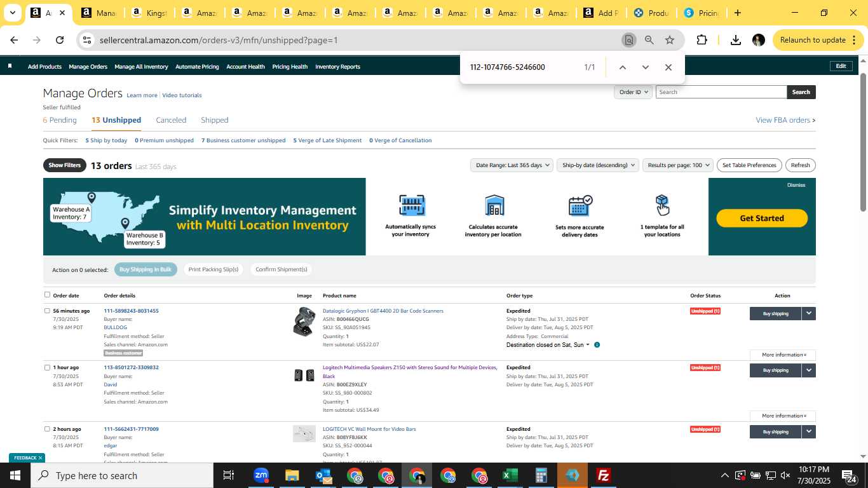
Task: Select checkbox for order 113-8501272-3309832
Action: coord(47,367)
